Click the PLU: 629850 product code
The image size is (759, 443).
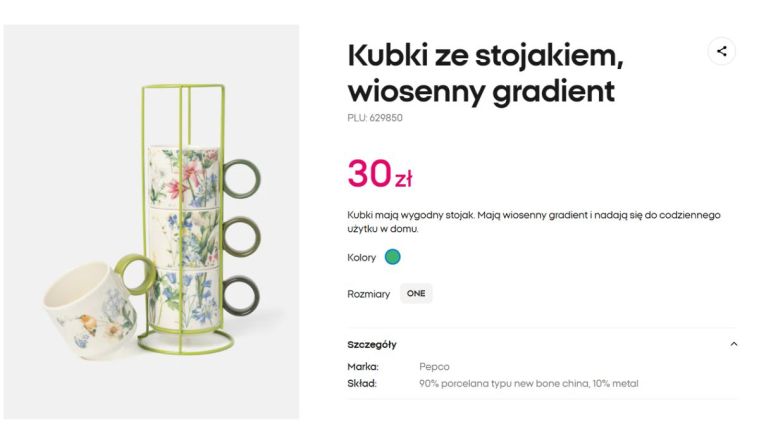pyautogui.click(x=375, y=118)
